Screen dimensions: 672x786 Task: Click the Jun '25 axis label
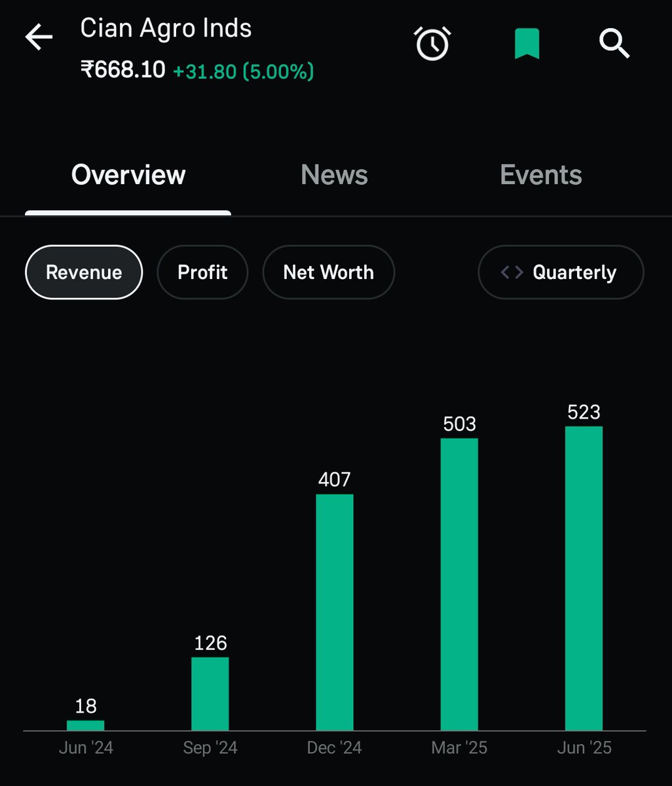pyautogui.click(x=584, y=748)
